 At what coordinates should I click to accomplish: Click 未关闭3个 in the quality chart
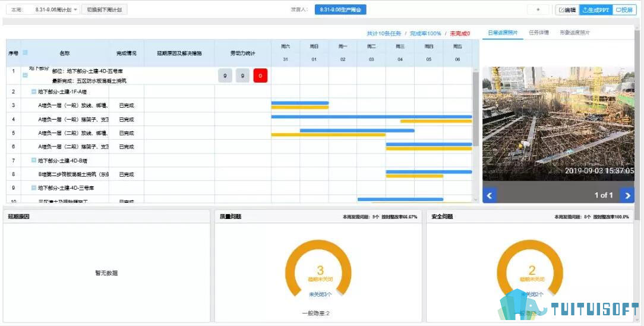[x=320, y=294]
